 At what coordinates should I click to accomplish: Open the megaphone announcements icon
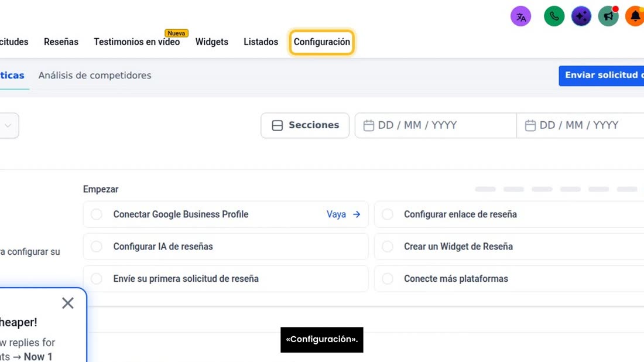[608, 16]
